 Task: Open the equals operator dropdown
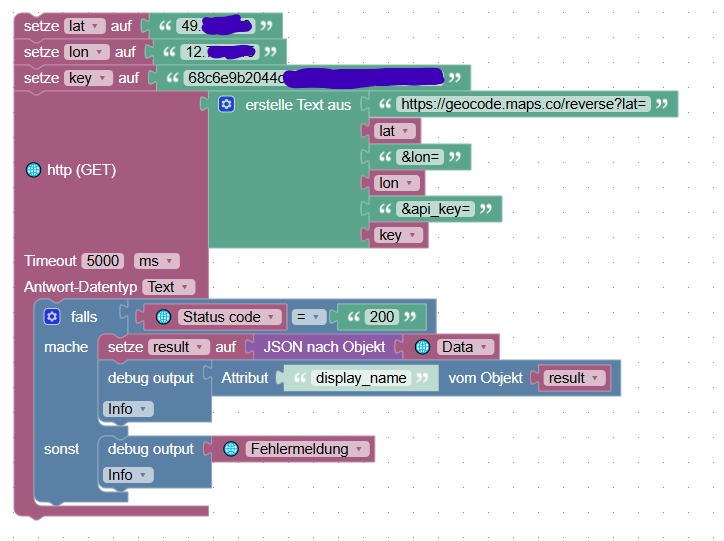(x=308, y=317)
